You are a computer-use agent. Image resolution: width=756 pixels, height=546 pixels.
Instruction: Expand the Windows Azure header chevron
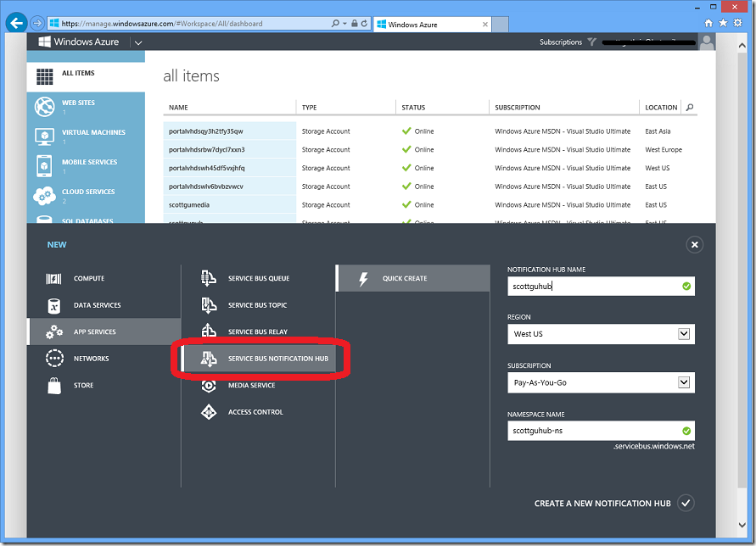pyautogui.click(x=138, y=42)
